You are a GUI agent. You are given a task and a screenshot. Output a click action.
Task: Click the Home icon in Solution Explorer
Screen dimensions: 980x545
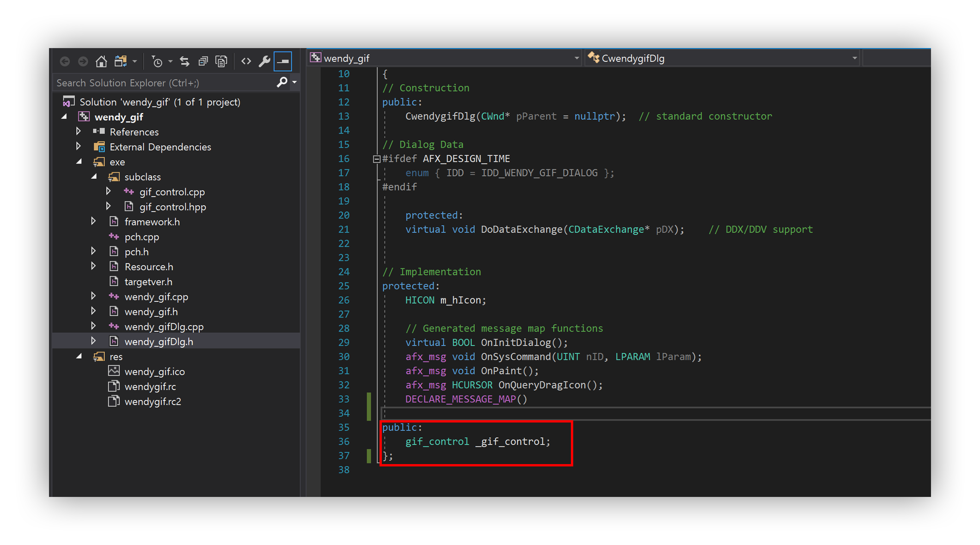(101, 61)
